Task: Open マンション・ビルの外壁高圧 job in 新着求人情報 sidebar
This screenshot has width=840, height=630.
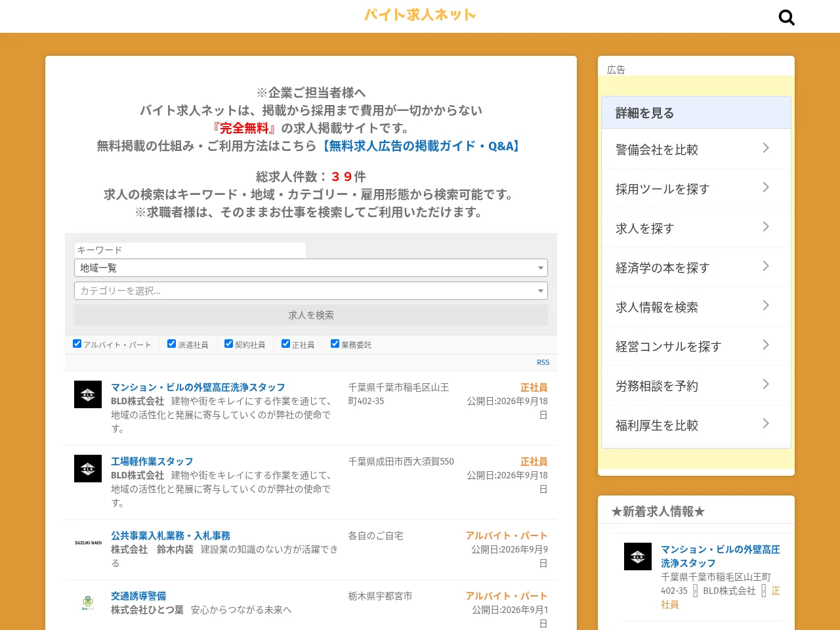Action: click(x=720, y=556)
